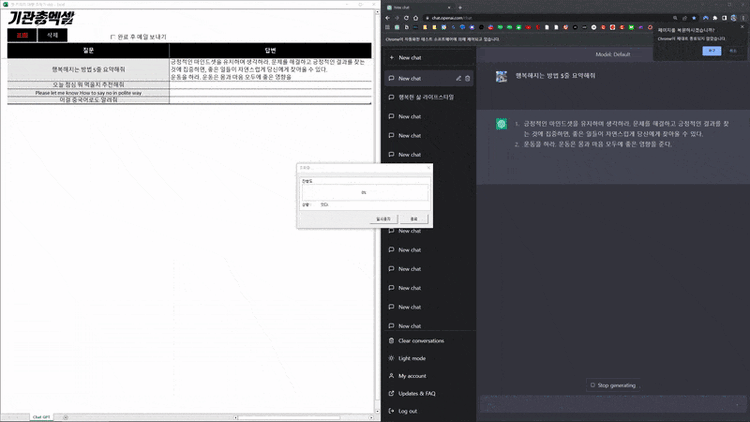
Task: Reload the page using the browser refresh icon
Action: 406,18
